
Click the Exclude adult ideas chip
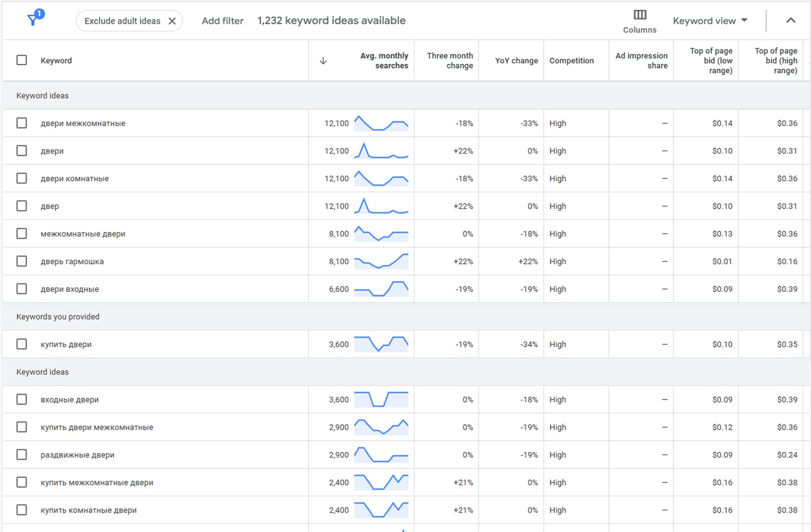pos(122,21)
